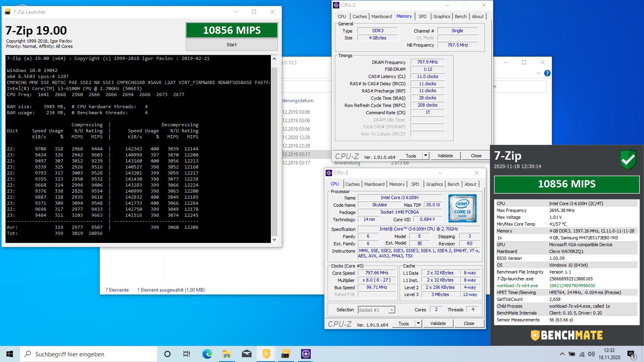Switch to 7-Zip console taskbar icon
This screenshot has height=362, width=644.
[286, 354]
